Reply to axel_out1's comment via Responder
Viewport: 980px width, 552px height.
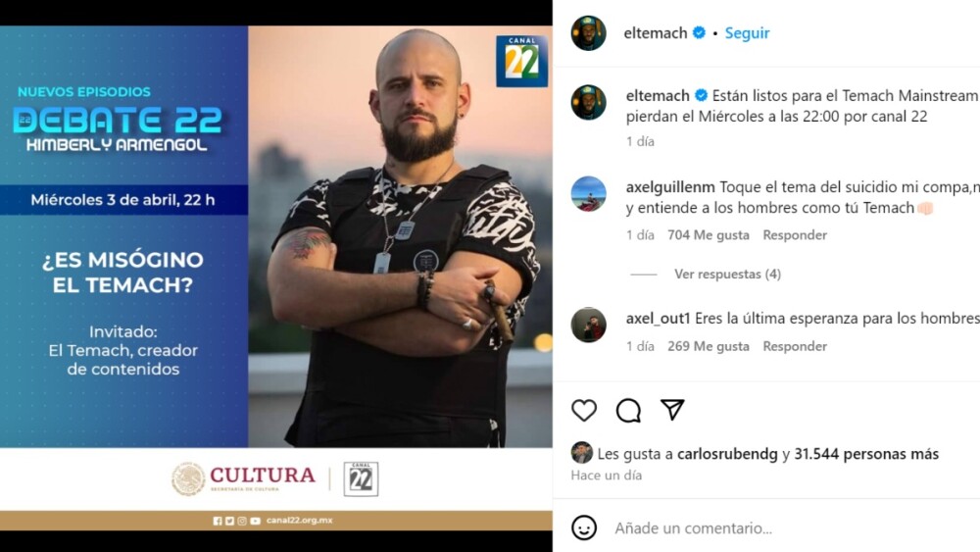coord(795,346)
